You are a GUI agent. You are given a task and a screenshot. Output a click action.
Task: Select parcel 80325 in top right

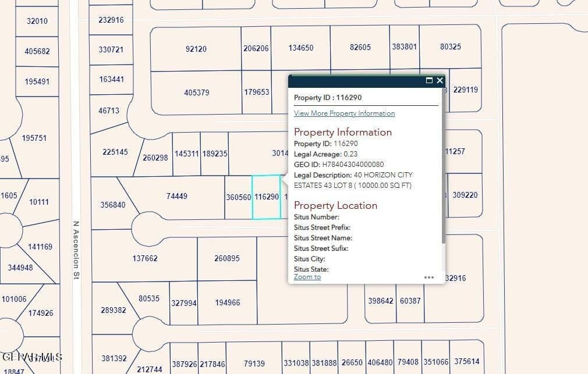pos(450,45)
